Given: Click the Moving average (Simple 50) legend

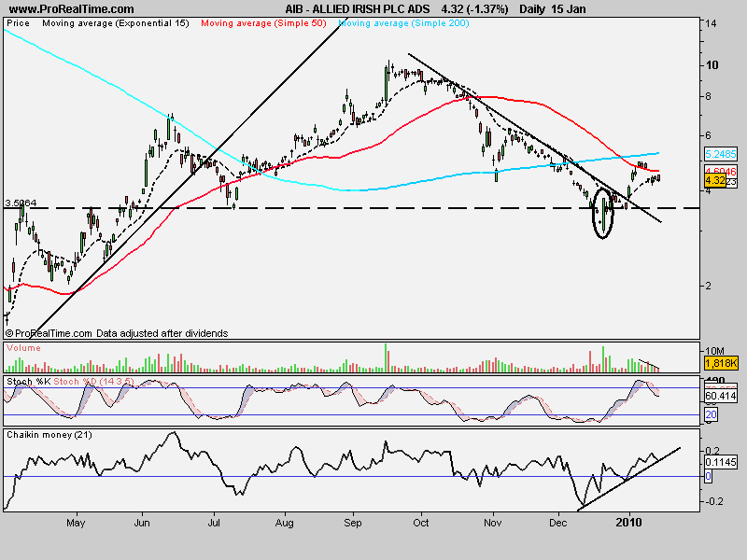Looking at the screenshot, I should coord(263,23).
